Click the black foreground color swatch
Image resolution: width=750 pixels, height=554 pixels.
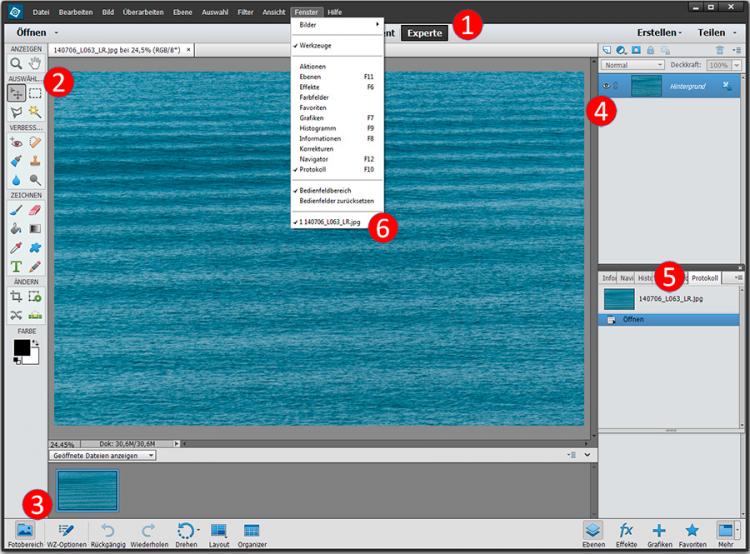point(21,347)
